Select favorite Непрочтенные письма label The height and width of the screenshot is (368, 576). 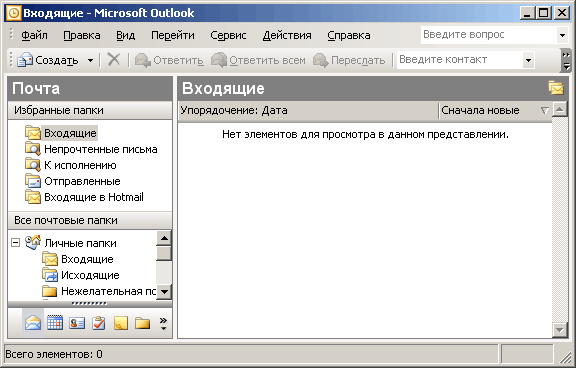click(x=101, y=149)
